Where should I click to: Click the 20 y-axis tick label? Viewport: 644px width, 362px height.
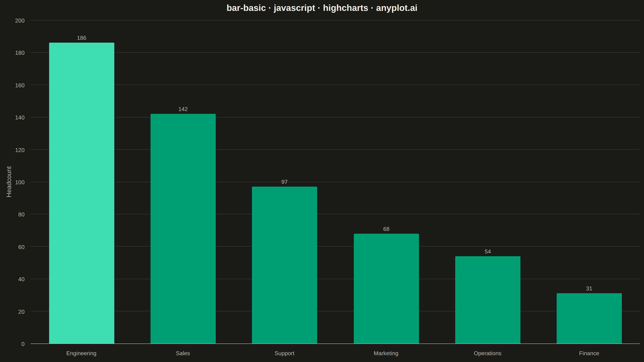(21, 312)
